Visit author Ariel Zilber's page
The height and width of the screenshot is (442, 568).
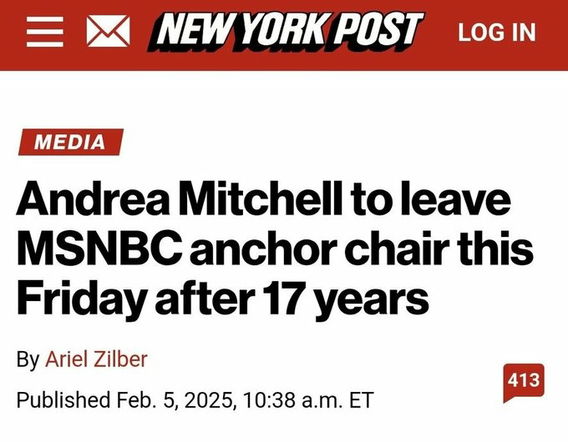(x=96, y=359)
